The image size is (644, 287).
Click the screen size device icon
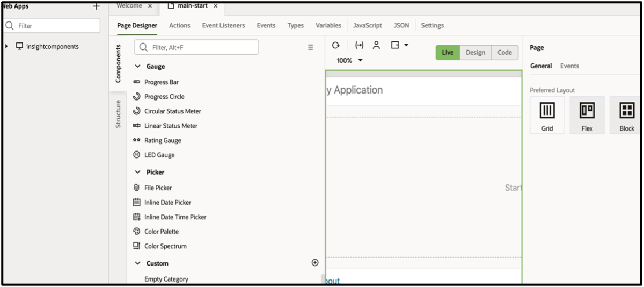[395, 46]
